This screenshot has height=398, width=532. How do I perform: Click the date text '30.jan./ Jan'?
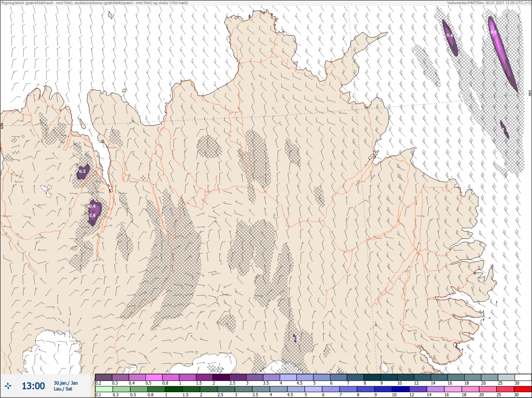coord(66,383)
